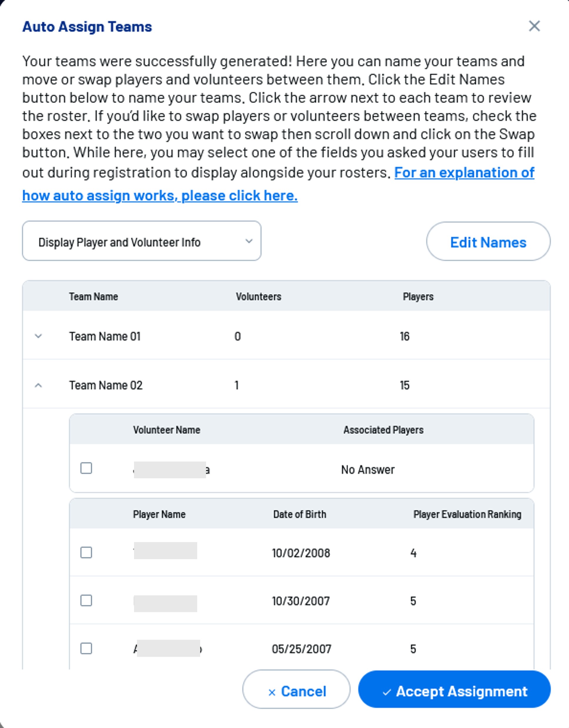Click the Date of Birth column header
Viewport: 569px width, 728px height.
pyautogui.click(x=299, y=514)
